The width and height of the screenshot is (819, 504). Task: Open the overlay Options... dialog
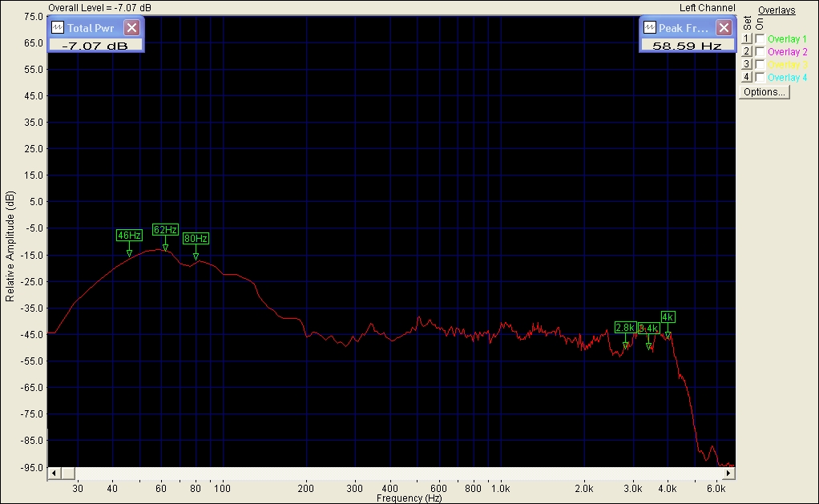coord(765,92)
